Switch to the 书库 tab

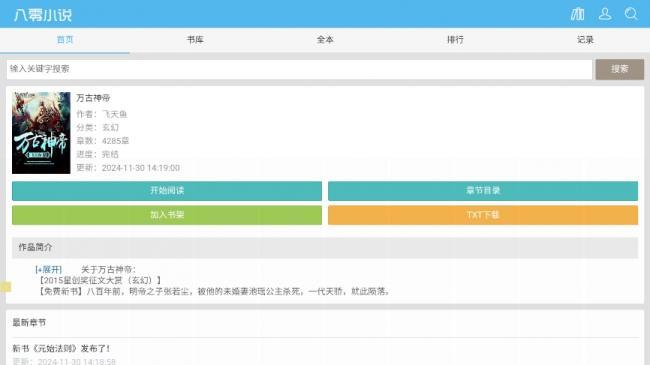pyautogui.click(x=195, y=40)
